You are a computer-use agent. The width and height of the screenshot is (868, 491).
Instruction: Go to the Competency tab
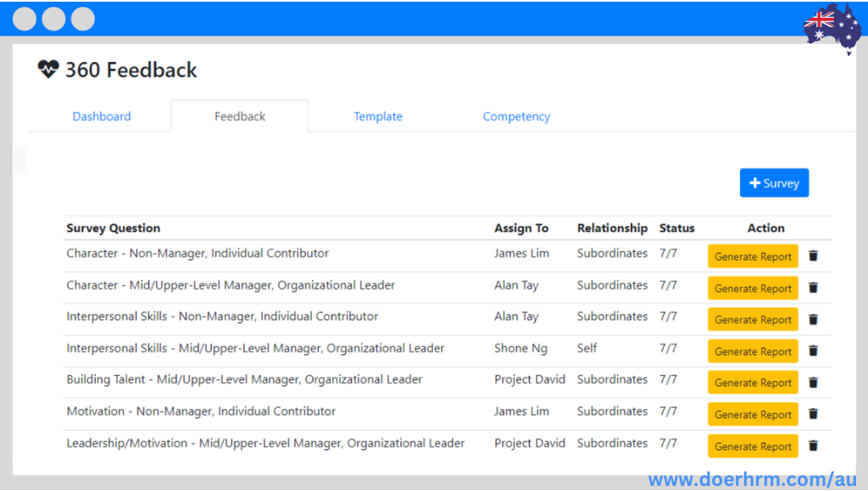[516, 116]
